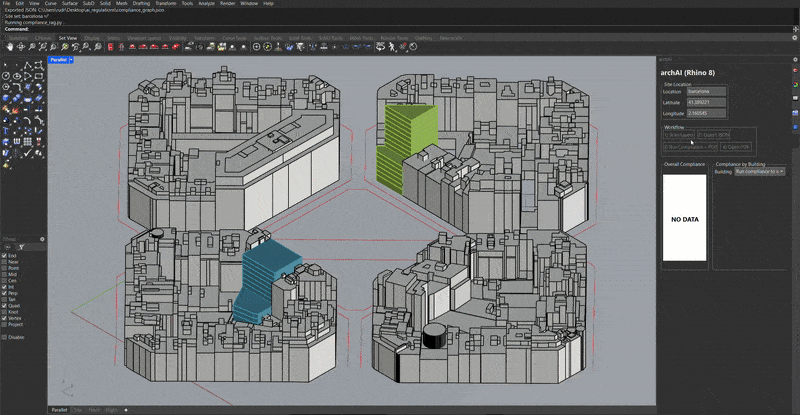Image resolution: width=800 pixels, height=415 pixels.
Task: Expand the Parallel viewport title menu arrow
Action: click(x=71, y=60)
